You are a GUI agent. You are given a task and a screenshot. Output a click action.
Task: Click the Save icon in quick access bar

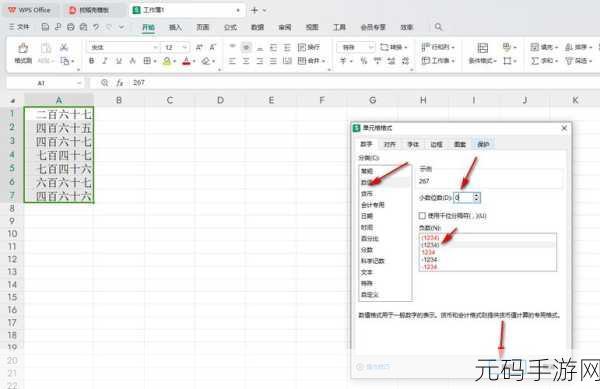[x=45, y=27]
